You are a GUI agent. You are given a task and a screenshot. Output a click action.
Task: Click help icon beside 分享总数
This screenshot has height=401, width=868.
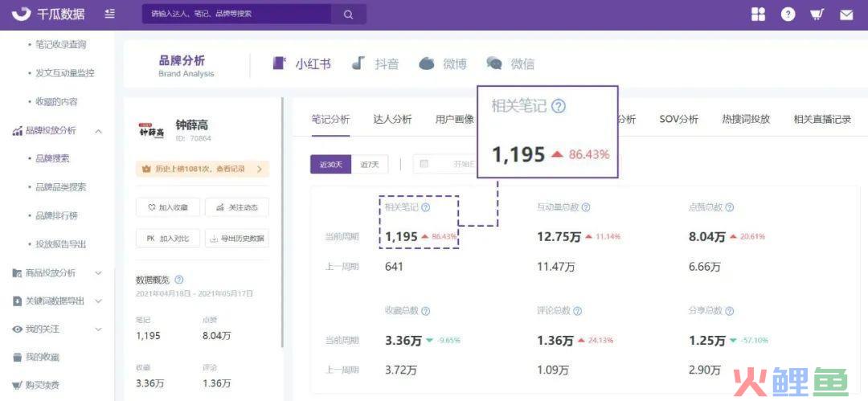(730, 311)
